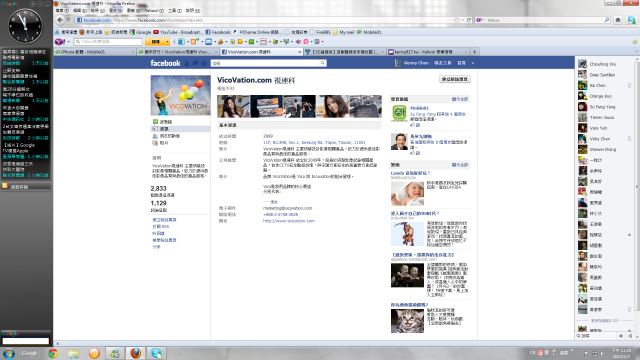Click the facebook logo in blue bar

click(165, 63)
